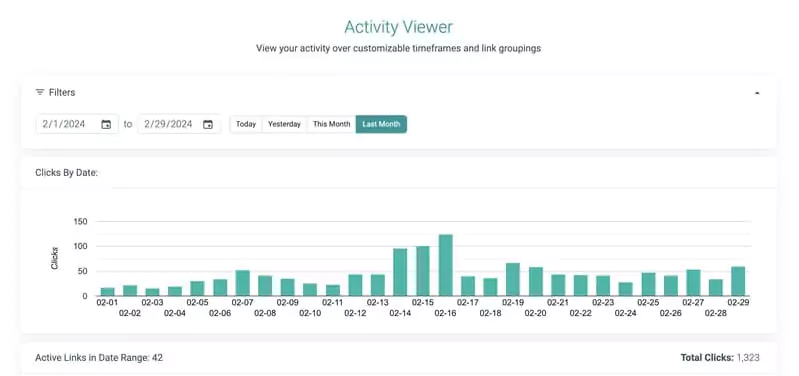799x376 pixels.
Task: Click the bar above 02-01
Action: coord(108,291)
